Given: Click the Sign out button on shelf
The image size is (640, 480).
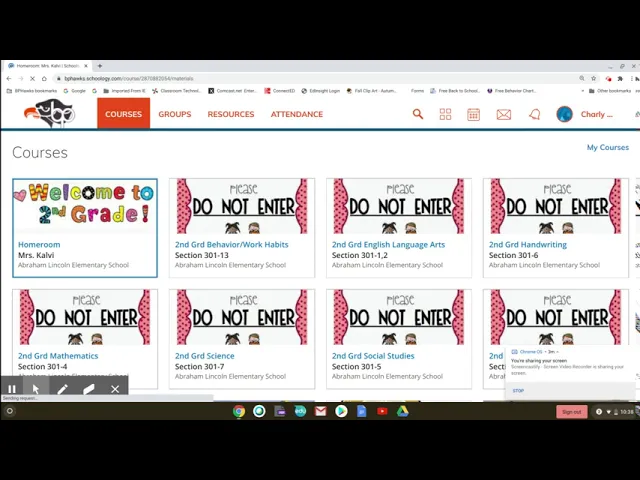Looking at the screenshot, I should click(571, 412).
